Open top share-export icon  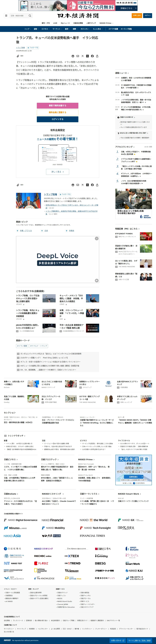coord(97,56)
